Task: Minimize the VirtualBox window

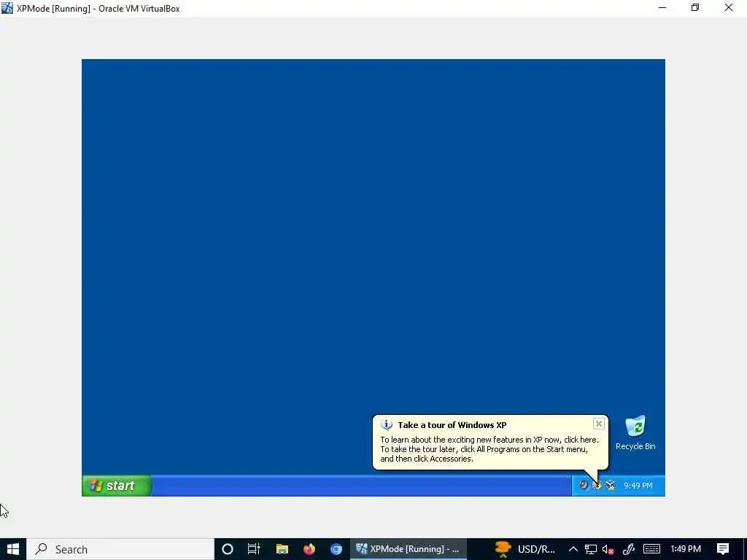Action: coord(662,7)
